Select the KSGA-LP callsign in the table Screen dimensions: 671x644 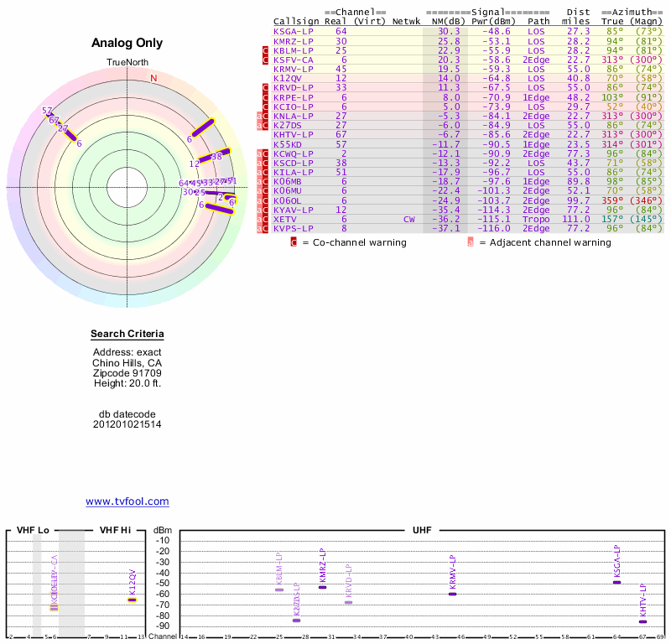(x=294, y=31)
